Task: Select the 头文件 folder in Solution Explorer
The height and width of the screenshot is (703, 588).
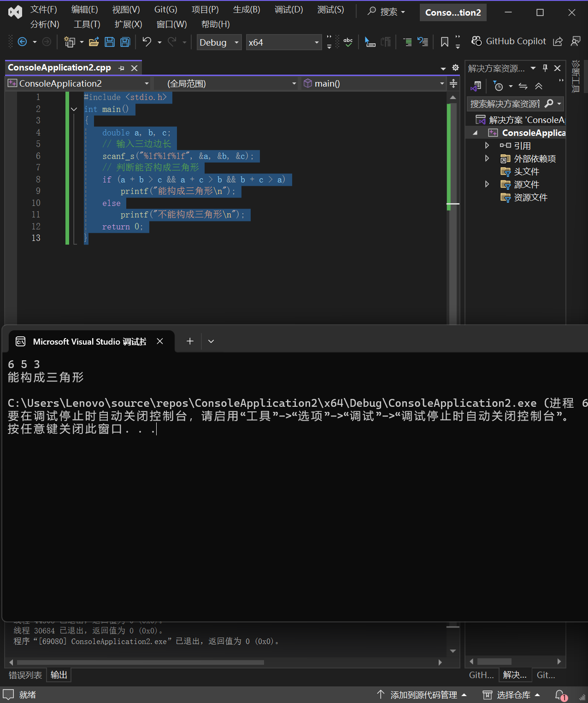Action: click(x=526, y=171)
